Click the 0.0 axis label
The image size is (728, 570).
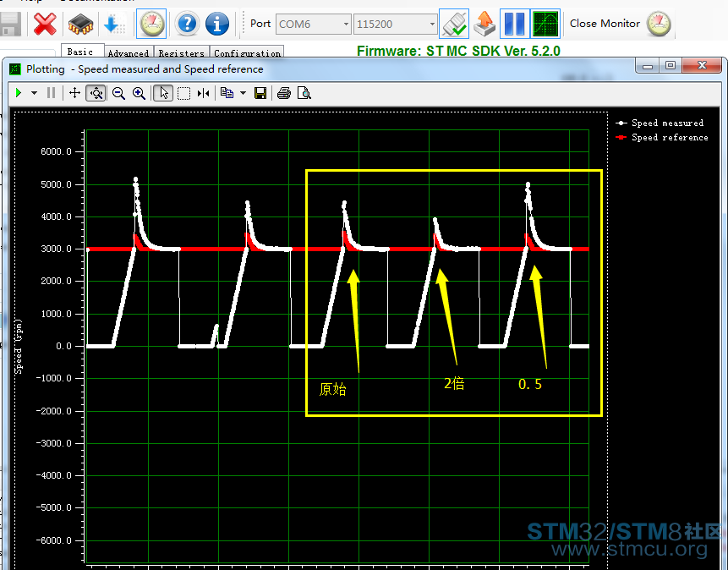63,346
